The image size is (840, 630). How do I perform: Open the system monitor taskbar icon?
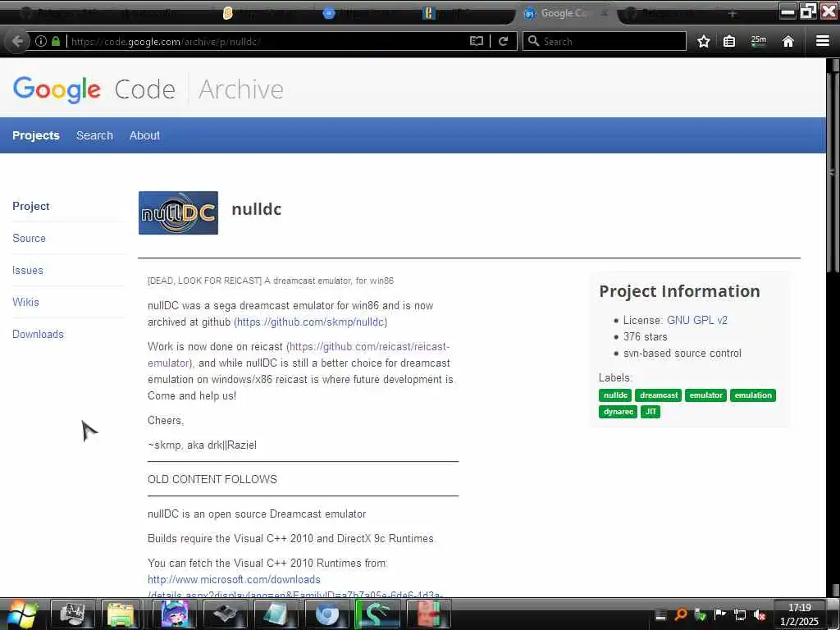coord(72,614)
